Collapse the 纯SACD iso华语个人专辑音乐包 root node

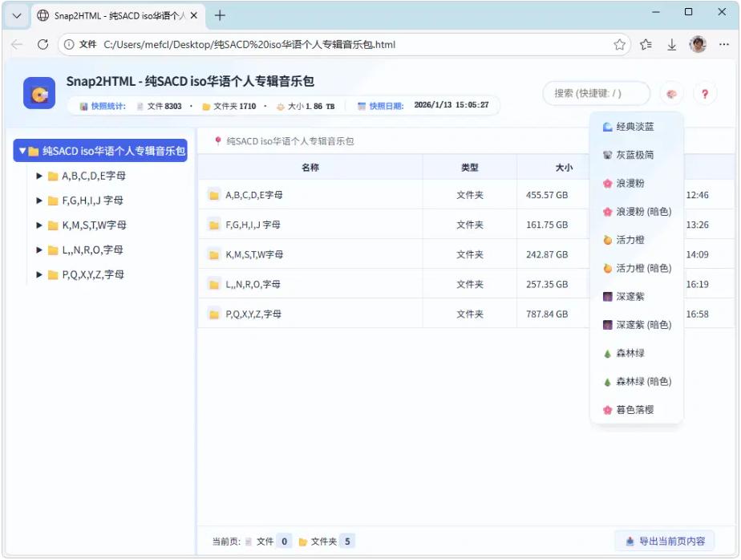click(22, 151)
